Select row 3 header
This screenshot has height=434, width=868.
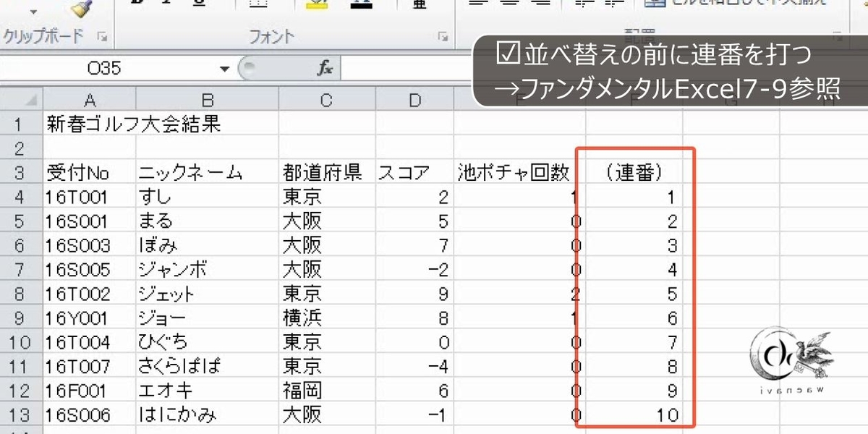21,172
